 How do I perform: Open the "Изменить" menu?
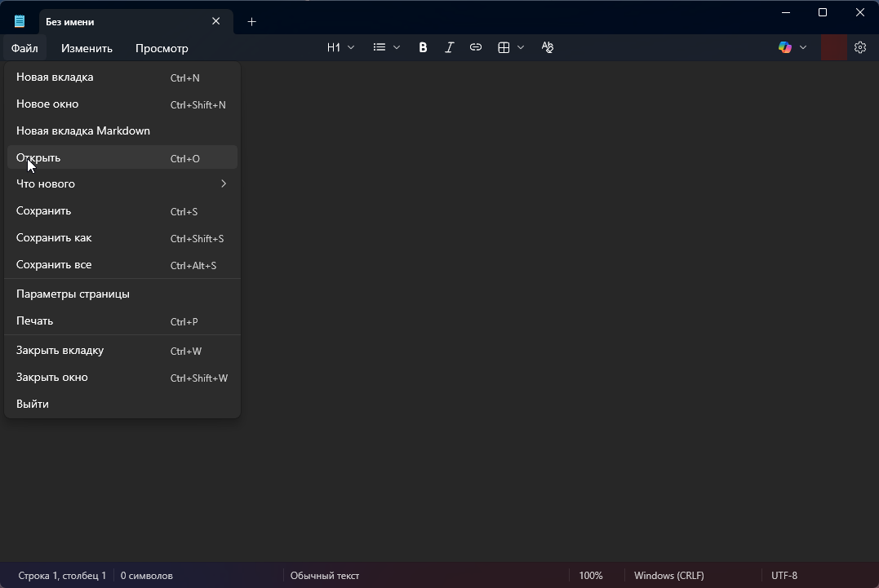click(x=87, y=48)
